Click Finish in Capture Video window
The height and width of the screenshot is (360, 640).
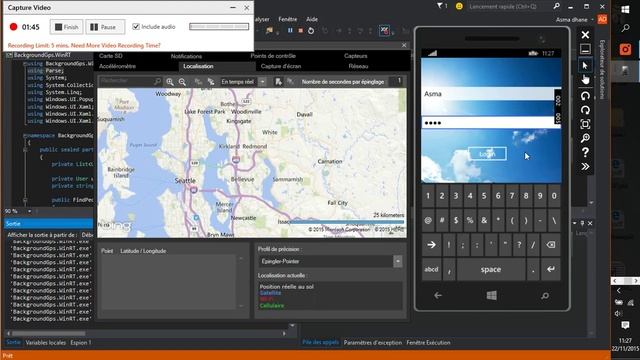tap(67, 27)
